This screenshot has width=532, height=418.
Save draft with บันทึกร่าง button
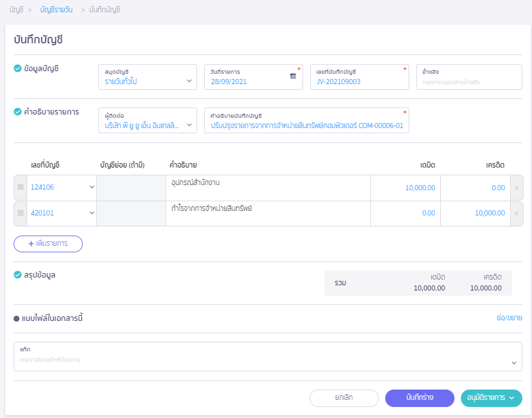pyautogui.click(x=420, y=398)
